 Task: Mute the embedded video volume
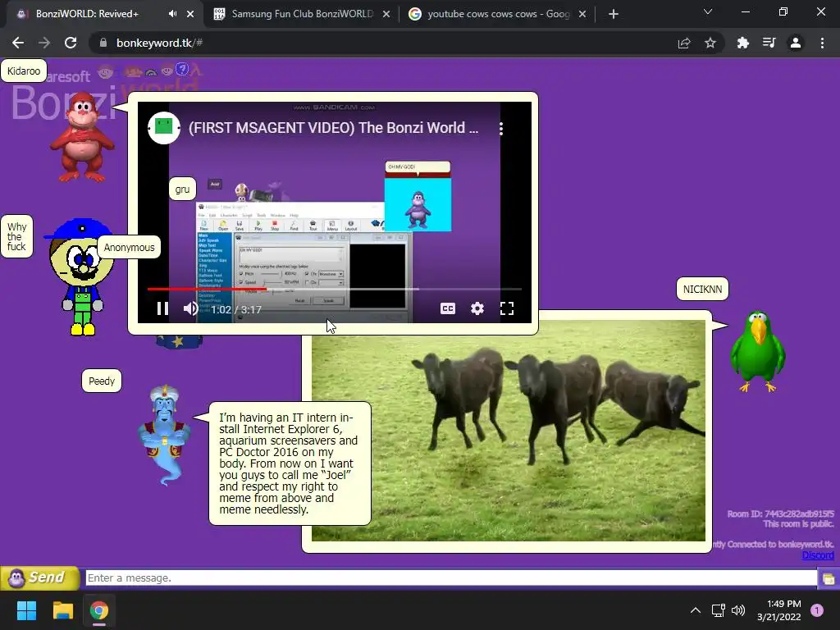(190, 308)
